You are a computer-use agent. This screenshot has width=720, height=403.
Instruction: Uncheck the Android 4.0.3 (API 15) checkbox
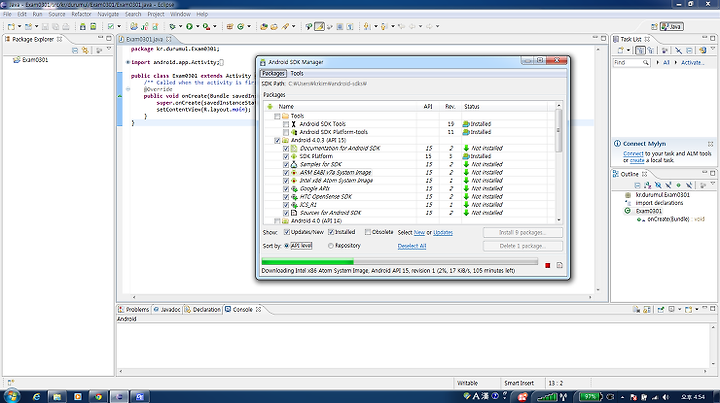[277, 140]
